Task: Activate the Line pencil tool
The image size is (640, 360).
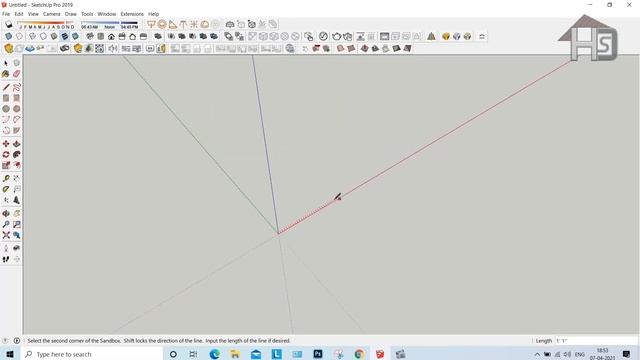Action: pos(6,87)
